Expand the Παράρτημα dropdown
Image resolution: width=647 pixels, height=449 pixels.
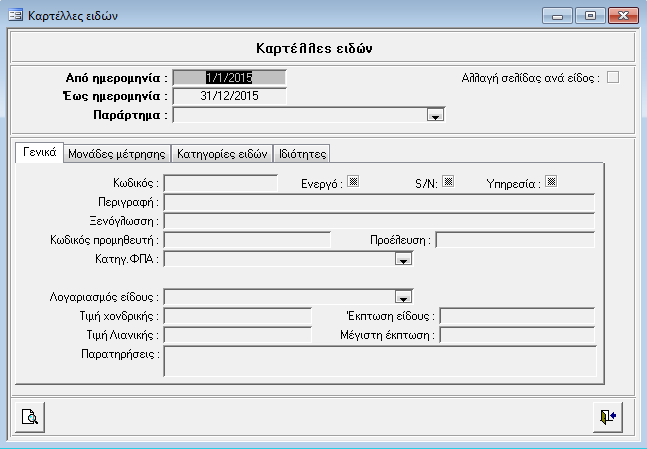tap(435, 116)
